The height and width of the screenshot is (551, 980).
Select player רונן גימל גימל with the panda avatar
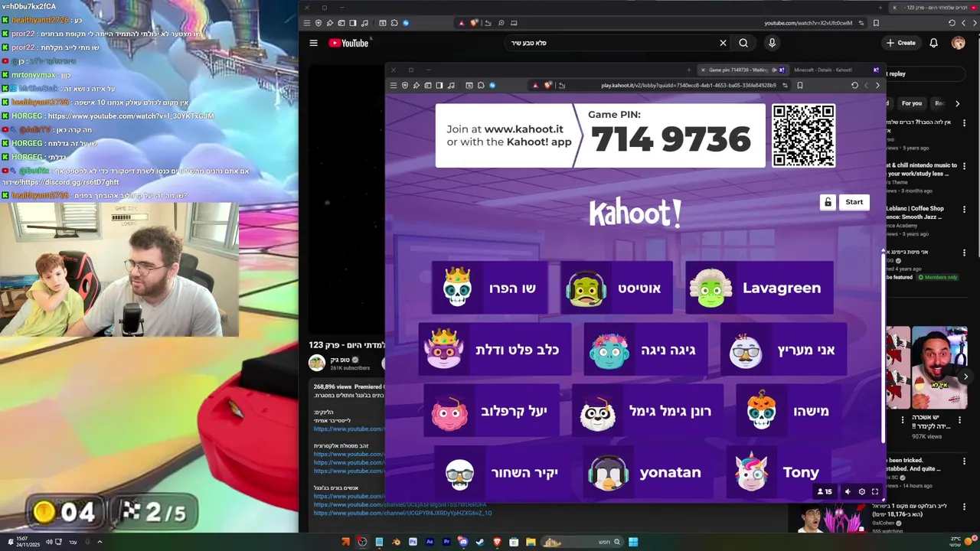(x=647, y=411)
